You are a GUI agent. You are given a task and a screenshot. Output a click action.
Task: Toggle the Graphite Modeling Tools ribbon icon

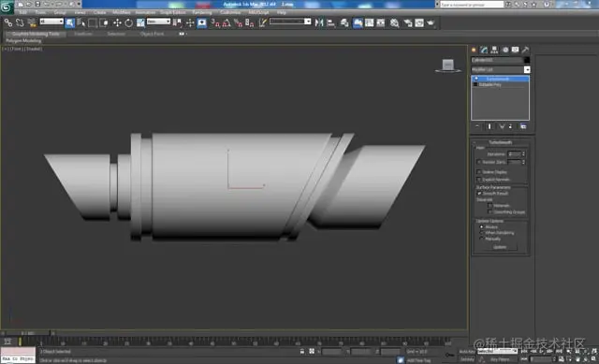[358, 22]
